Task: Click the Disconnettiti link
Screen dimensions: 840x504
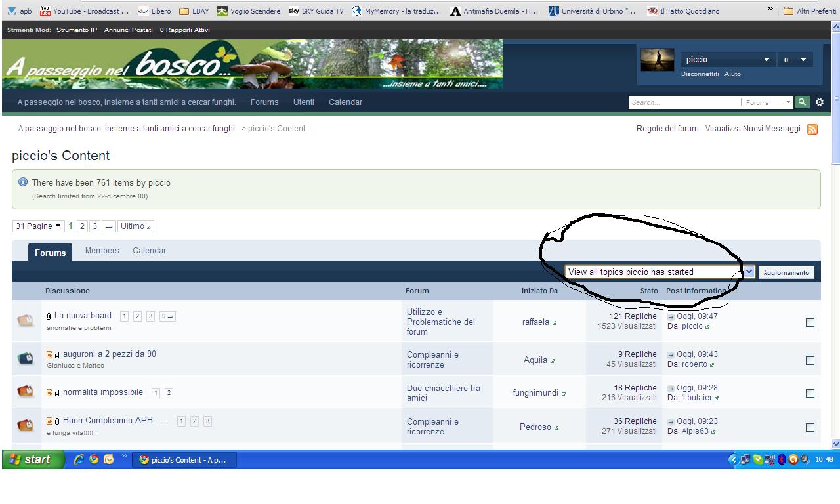Action: [x=700, y=74]
